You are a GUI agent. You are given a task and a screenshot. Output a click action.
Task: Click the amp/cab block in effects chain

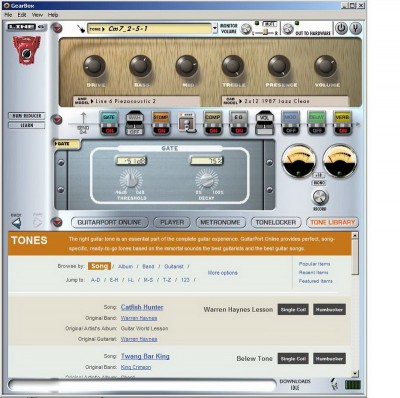point(186,123)
